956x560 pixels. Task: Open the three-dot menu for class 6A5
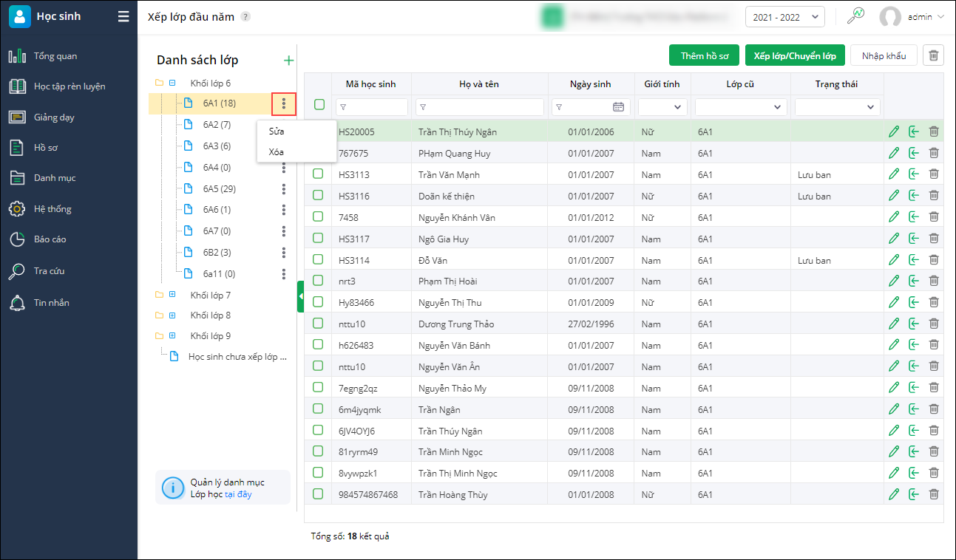[284, 188]
